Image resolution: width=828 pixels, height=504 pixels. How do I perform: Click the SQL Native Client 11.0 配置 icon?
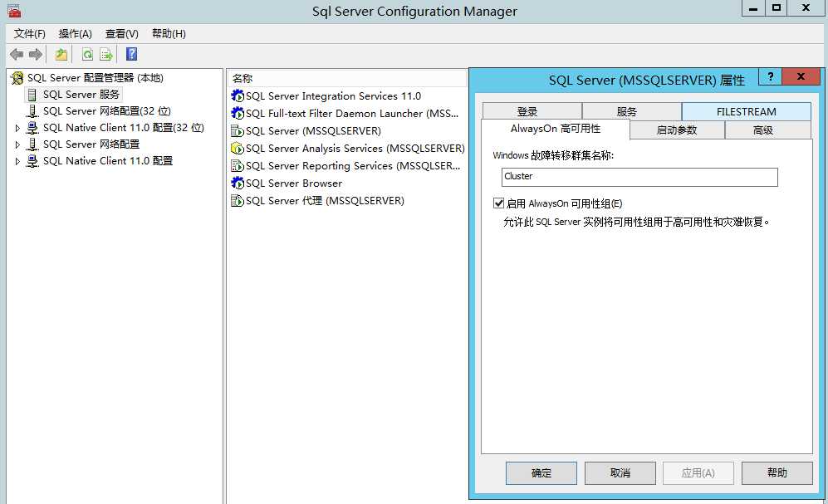tap(32, 161)
